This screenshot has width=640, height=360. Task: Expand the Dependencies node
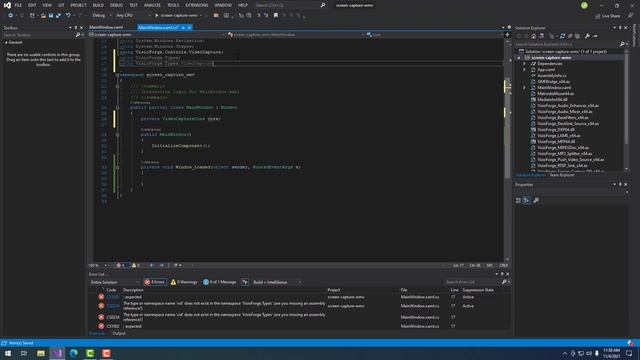[x=524, y=64]
